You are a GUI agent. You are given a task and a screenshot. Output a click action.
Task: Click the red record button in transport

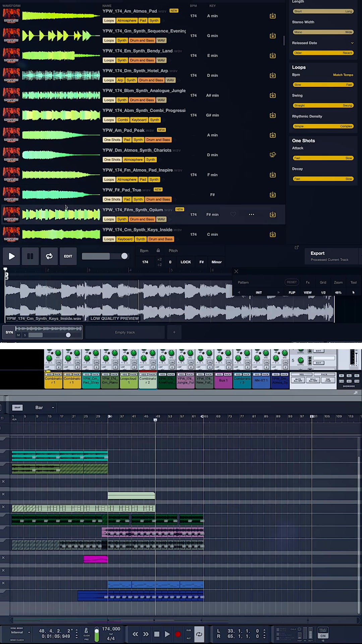click(178, 634)
